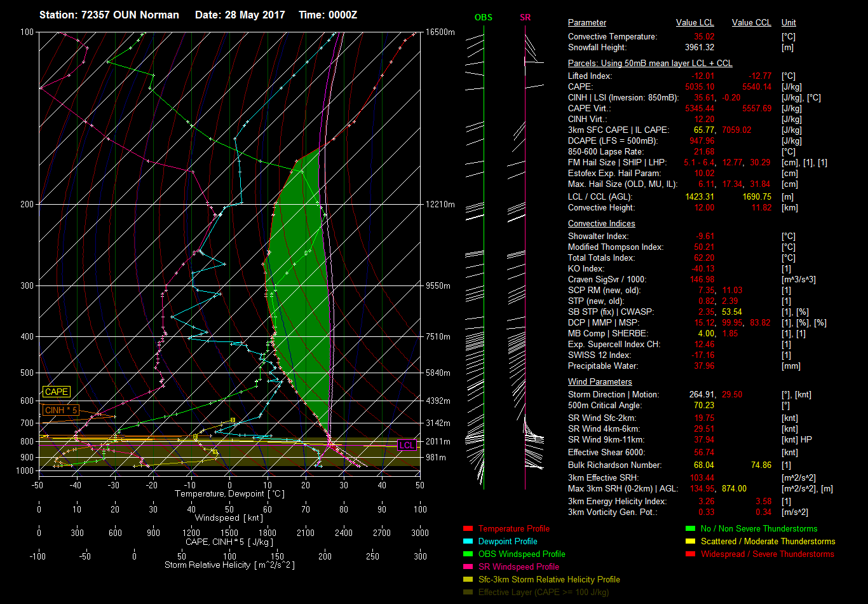Click the yellow CAPE label box
The image size is (868, 604).
click(56, 392)
